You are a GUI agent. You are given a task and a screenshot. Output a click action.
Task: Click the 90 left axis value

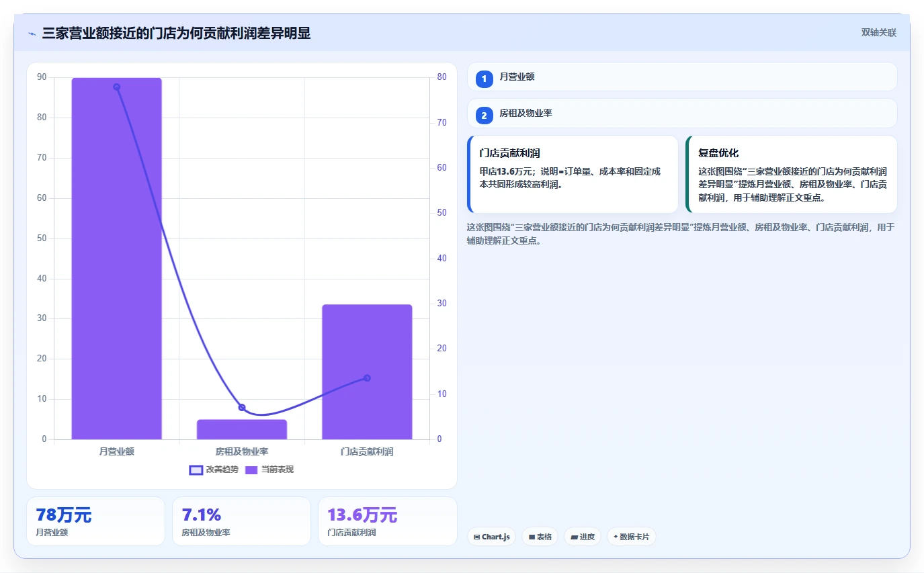(x=42, y=77)
